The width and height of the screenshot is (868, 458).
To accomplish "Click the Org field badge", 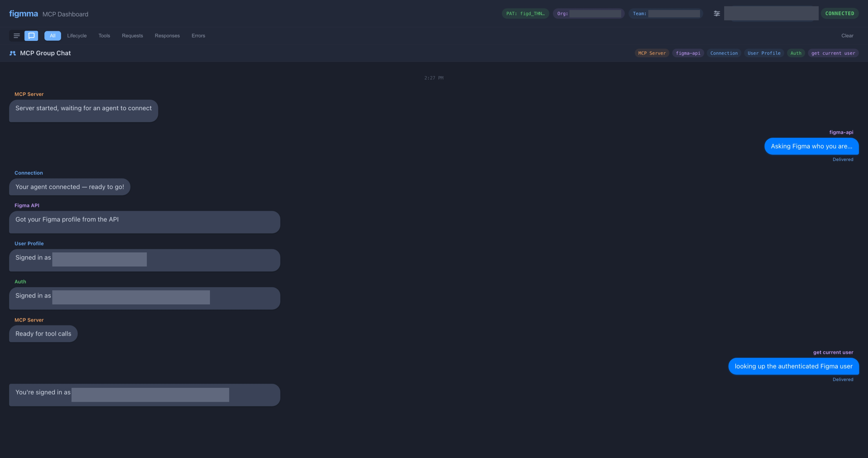I will [x=589, y=13].
